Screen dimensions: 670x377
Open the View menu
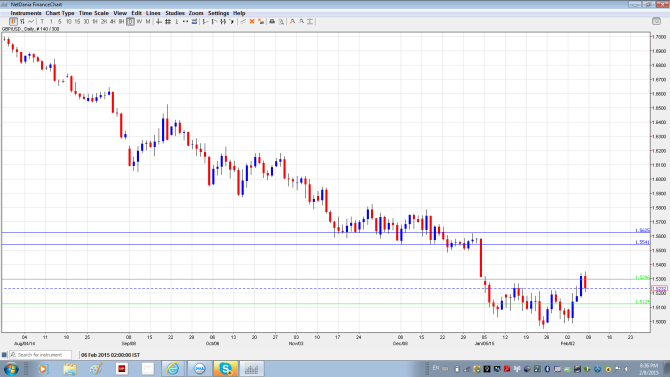pyautogui.click(x=120, y=13)
